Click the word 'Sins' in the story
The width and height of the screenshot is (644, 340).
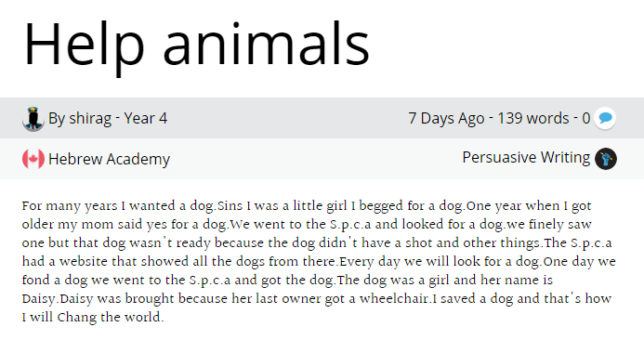[x=230, y=205]
